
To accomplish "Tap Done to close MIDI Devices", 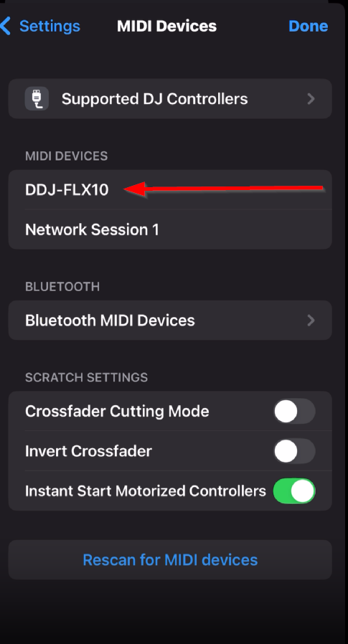I will (x=308, y=26).
